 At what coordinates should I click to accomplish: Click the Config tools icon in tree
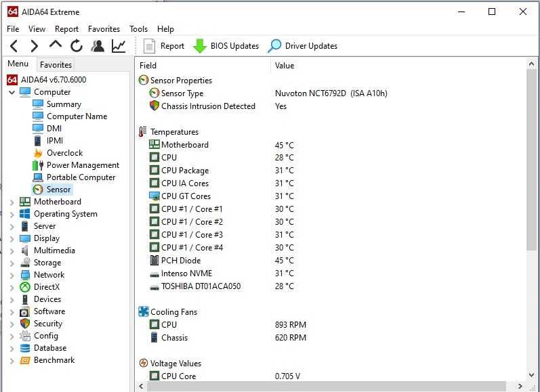[x=25, y=336]
